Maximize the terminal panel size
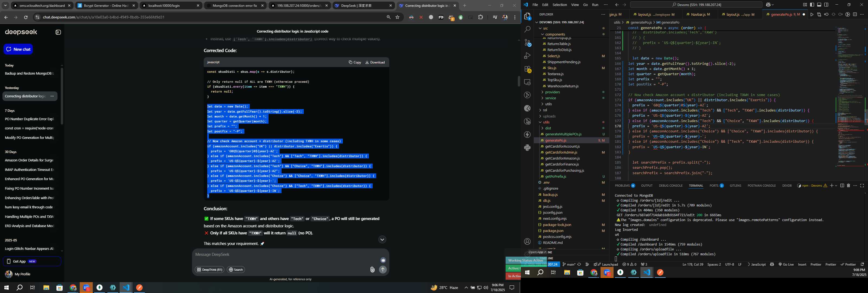Screen dimensions: 868x293 862,186
